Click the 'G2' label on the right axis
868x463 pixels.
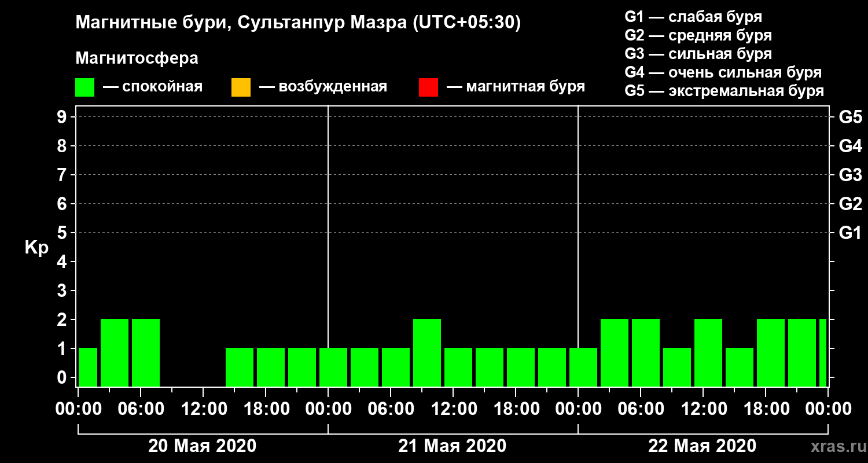pyautogui.click(x=851, y=204)
